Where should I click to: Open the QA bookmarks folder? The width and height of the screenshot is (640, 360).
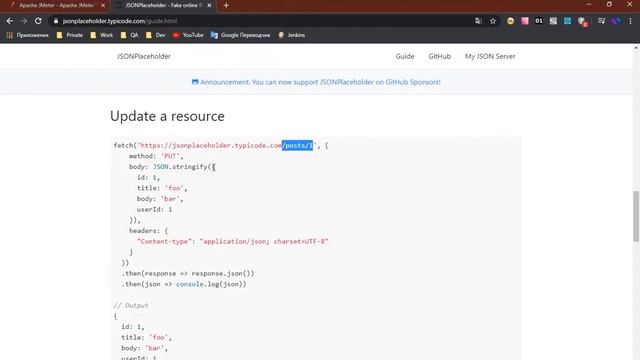[129, 35]
